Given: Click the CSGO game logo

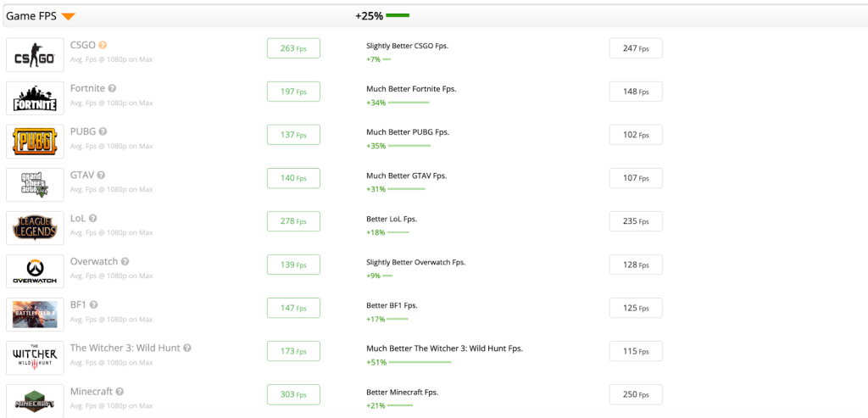Looking at the screenshot, I should [x=35, y=55].
